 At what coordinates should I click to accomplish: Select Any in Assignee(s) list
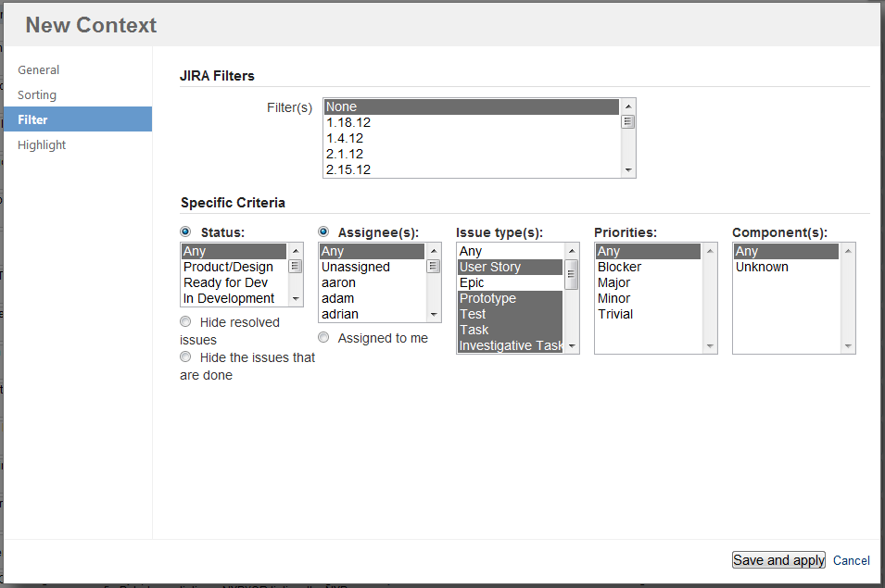[372, 252]
